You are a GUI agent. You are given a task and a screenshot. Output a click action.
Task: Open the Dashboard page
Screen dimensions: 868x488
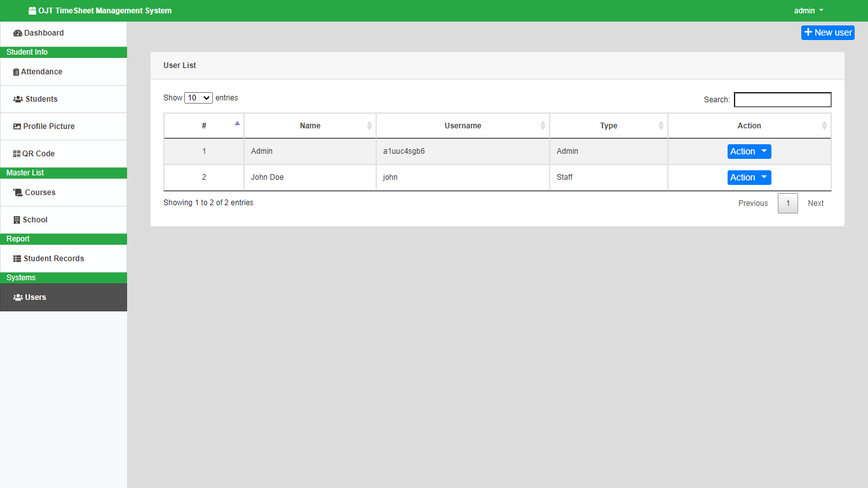(x=64, y=33)
